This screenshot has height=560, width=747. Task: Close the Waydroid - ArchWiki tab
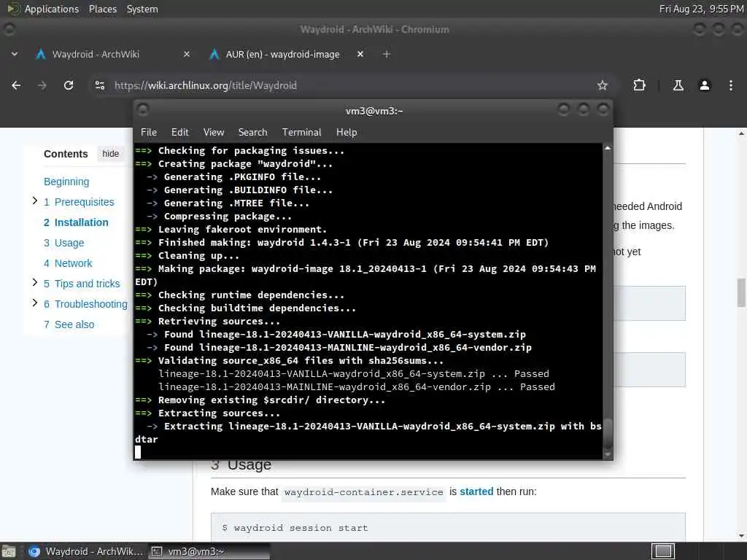click(187, 54)
